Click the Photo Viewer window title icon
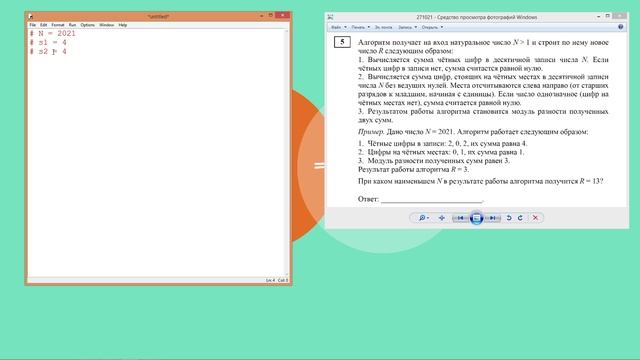Screen dimensions: 640x360 click(x=330, y=17)
